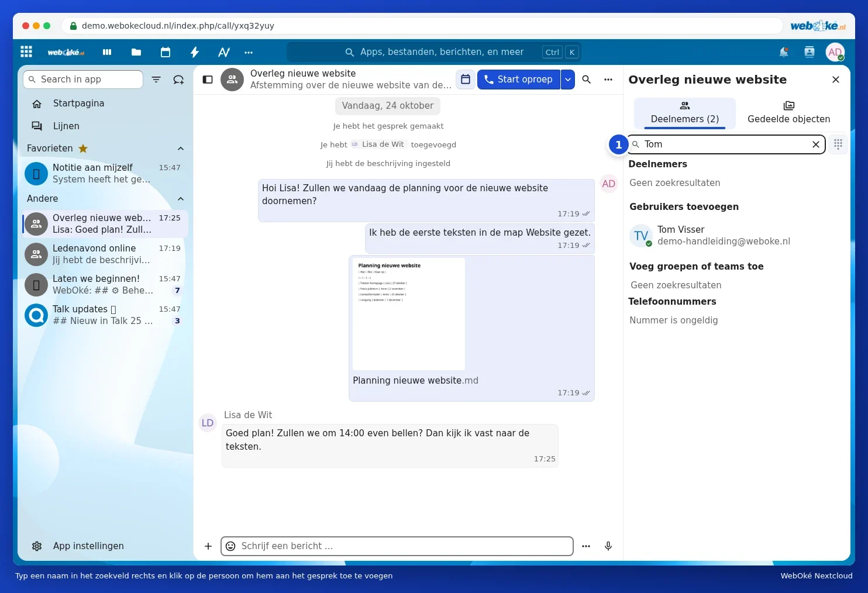The image size is (868, 593).
Task: Open Notitie aan mijzelf conversation
Action: (x=105, y=174)
